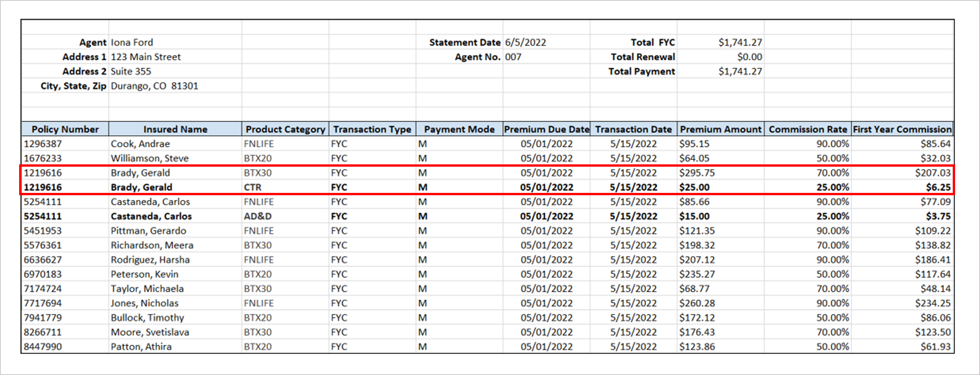
Task: Click the statement date 6/5/2022 cell
Action: coord(525,42)
